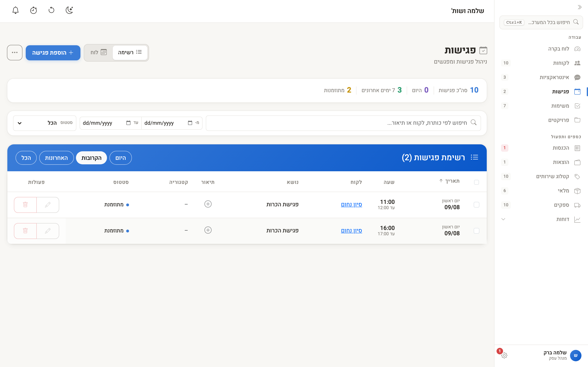This screenshot has width=588, height=367.
Task: Click the refresh arrow icon
Action: 51,10
